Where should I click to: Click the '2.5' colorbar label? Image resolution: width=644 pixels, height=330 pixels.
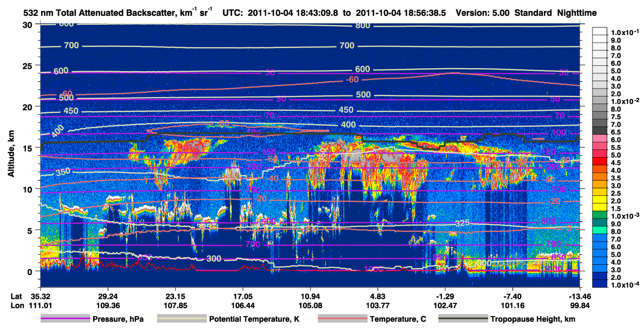click(x=616, y=194)
